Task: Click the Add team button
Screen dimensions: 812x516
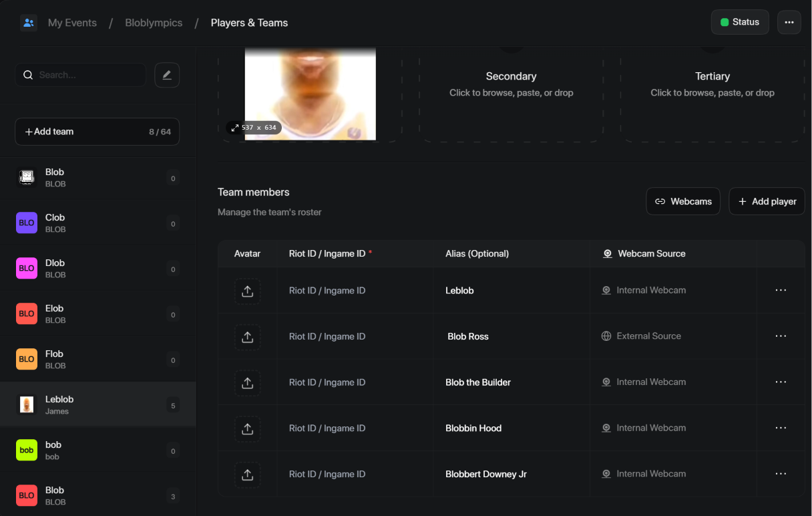Action: pyautogui.click(x=97, y=132)
